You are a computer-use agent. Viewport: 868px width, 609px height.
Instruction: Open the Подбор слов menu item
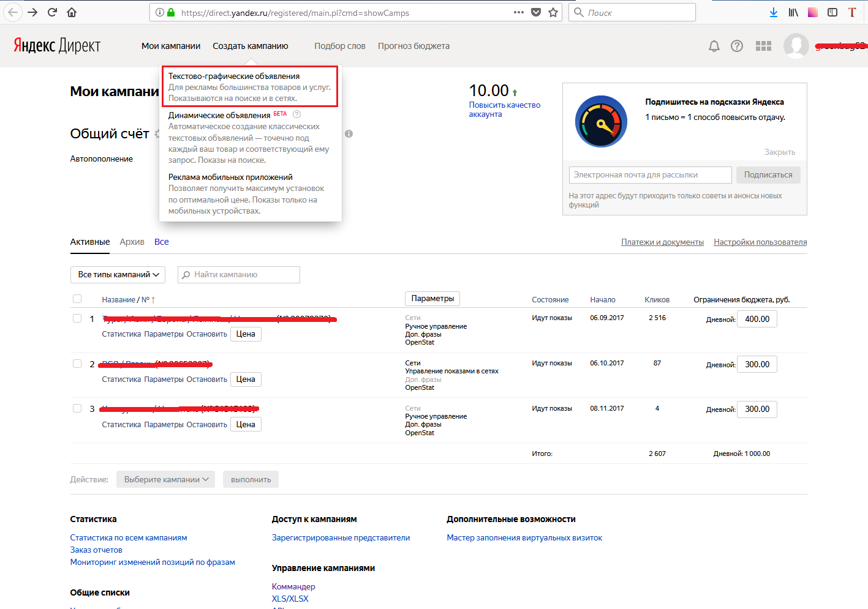340,46
